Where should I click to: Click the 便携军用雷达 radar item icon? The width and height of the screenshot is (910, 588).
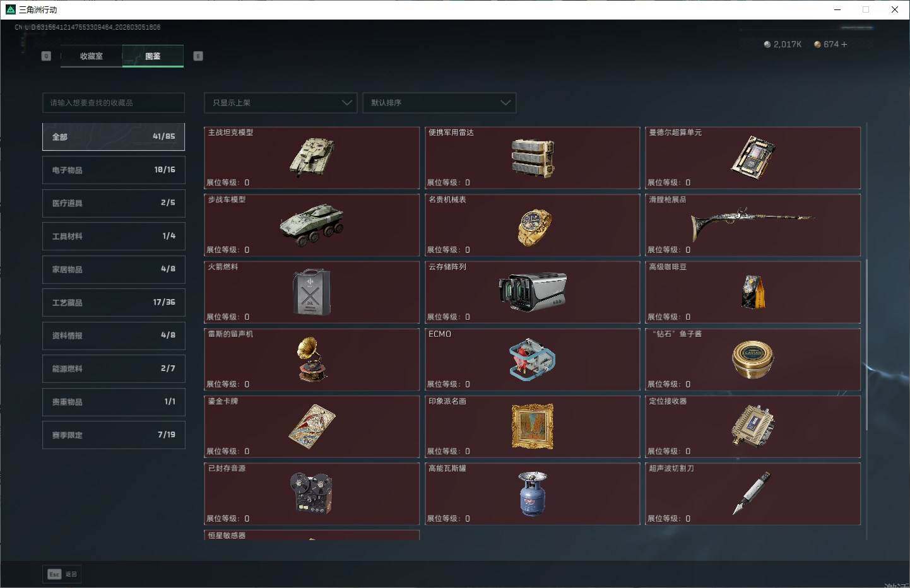pyautogui.click(x=533, y=158)
